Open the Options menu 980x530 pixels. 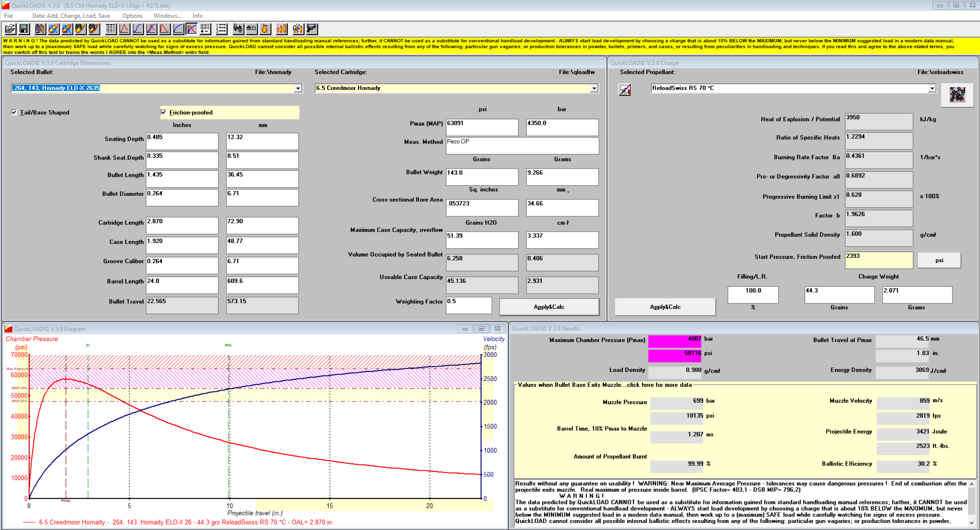[x=132, y=16]
